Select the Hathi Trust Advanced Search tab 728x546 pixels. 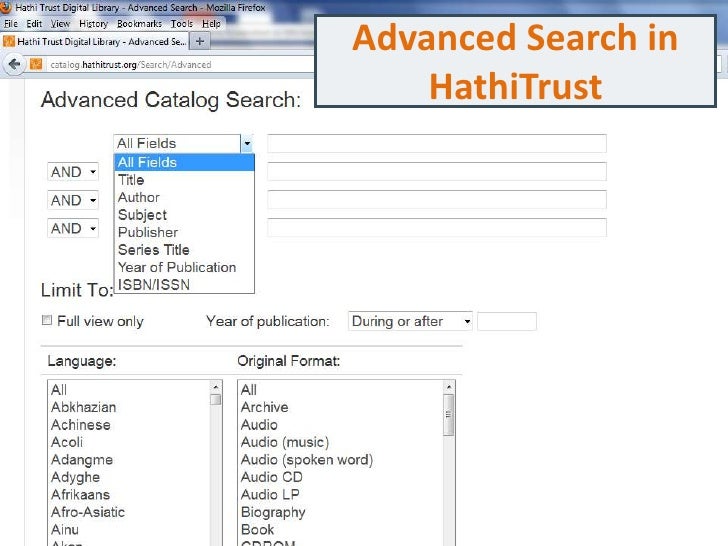[x=94, y=41]
